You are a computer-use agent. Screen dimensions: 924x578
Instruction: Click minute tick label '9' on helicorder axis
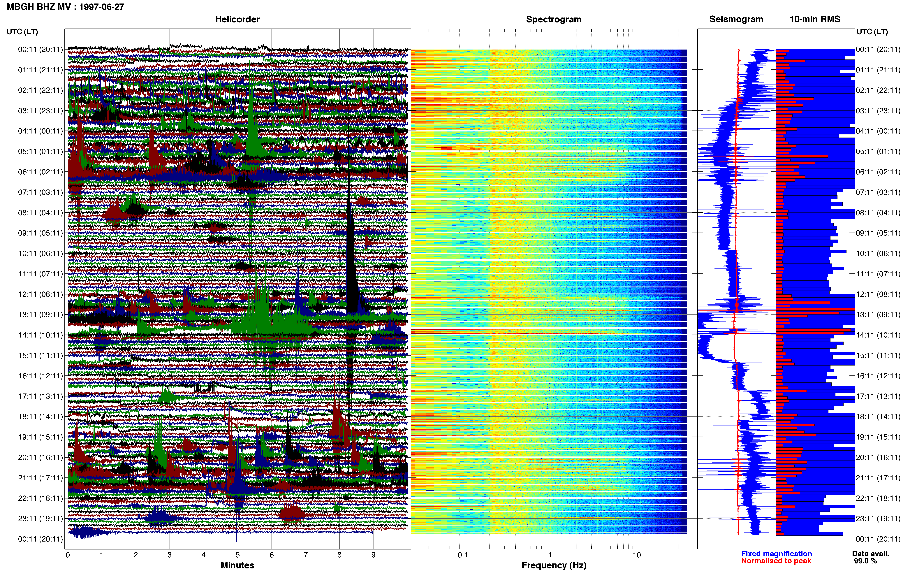pos(373,555)
